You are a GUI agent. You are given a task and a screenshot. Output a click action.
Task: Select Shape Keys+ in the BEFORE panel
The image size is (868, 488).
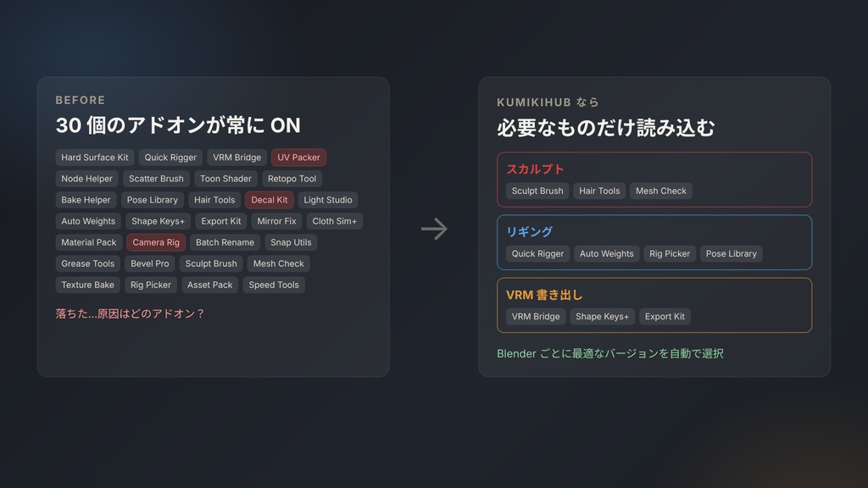click(159, 221)
